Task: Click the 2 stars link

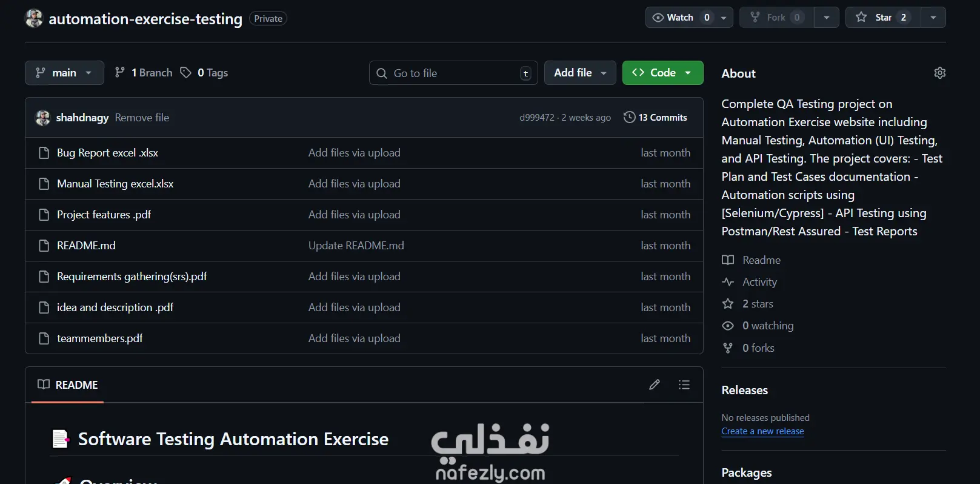Action: [x=758, y=304]
